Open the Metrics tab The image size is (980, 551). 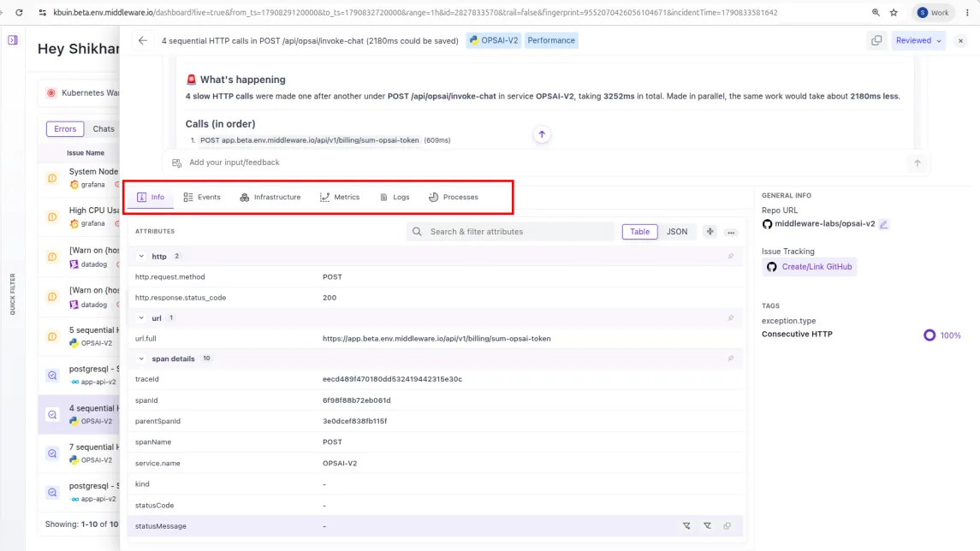click(340, 197)
